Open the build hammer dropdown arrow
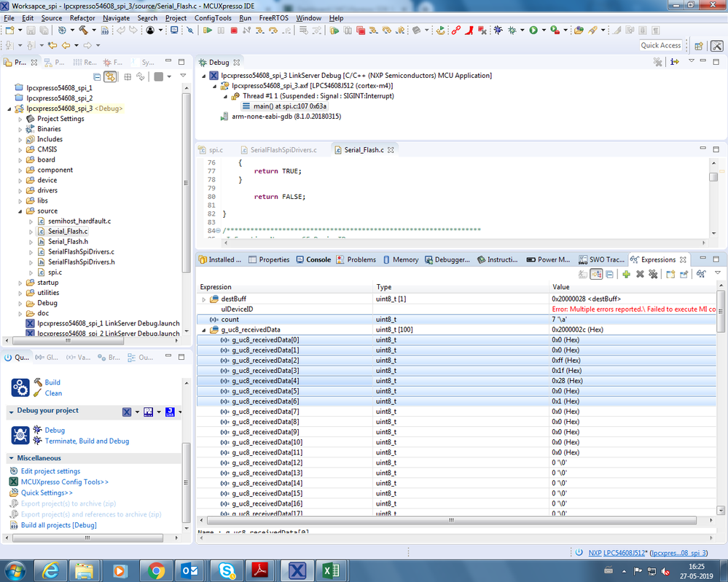 pos(94,30)
